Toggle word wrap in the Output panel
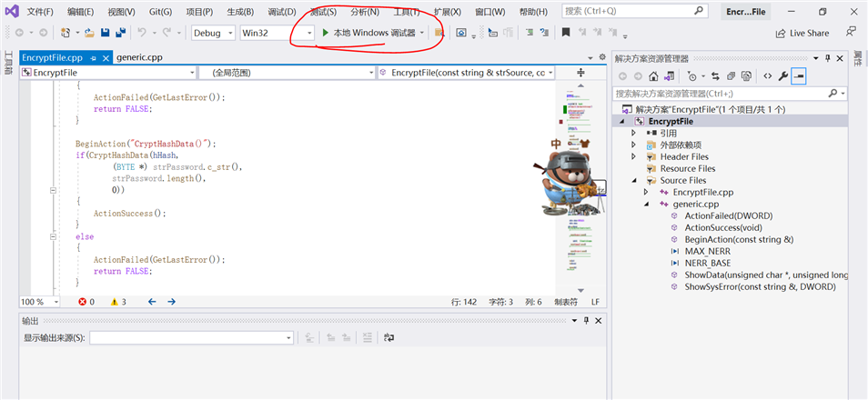This screenshot has height=400, width=868. (x=389, y=337)
